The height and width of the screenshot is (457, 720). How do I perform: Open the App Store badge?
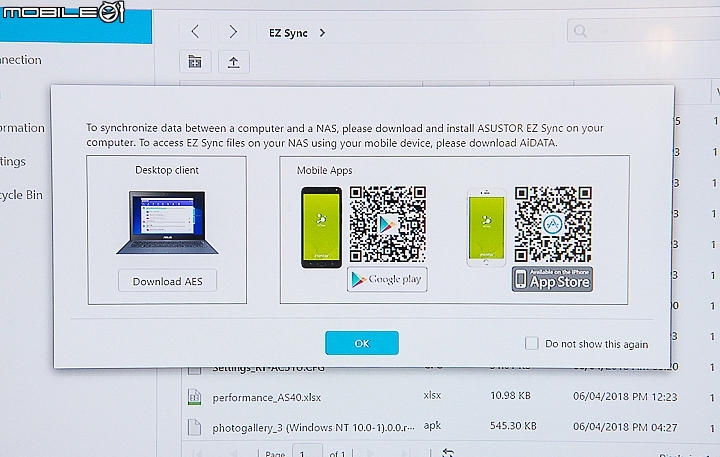click(552, 279)
